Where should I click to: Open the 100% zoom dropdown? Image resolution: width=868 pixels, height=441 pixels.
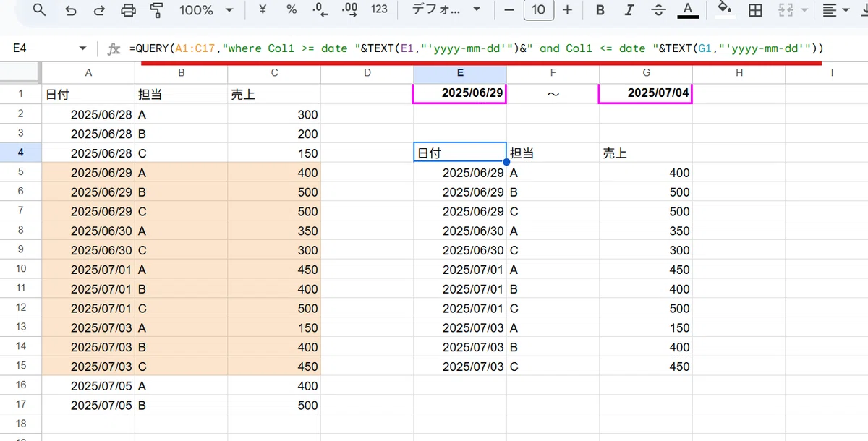click(x=205, y=10)
